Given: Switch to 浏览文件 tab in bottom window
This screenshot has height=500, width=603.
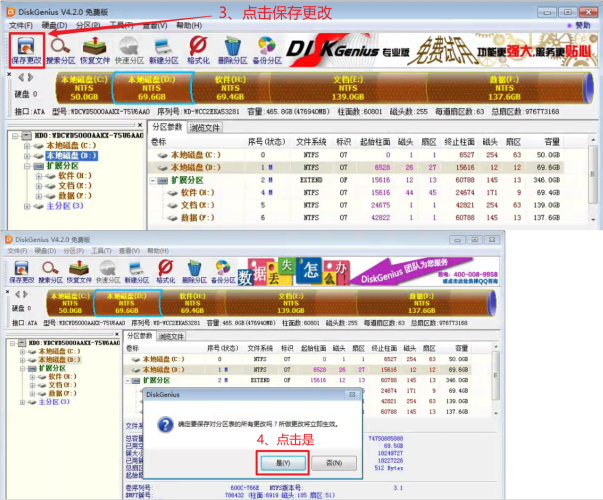Looking at the screenshot, I should click(171, 337).
